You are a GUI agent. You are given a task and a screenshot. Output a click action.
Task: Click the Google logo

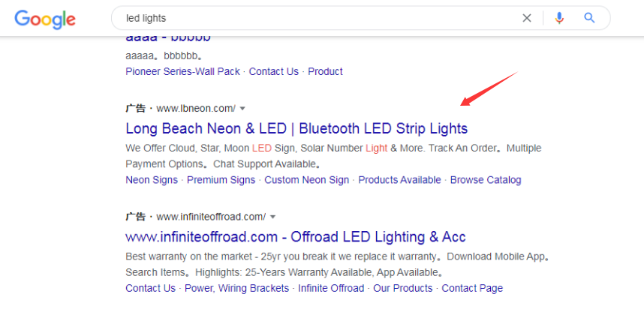(x=44, y=19)
